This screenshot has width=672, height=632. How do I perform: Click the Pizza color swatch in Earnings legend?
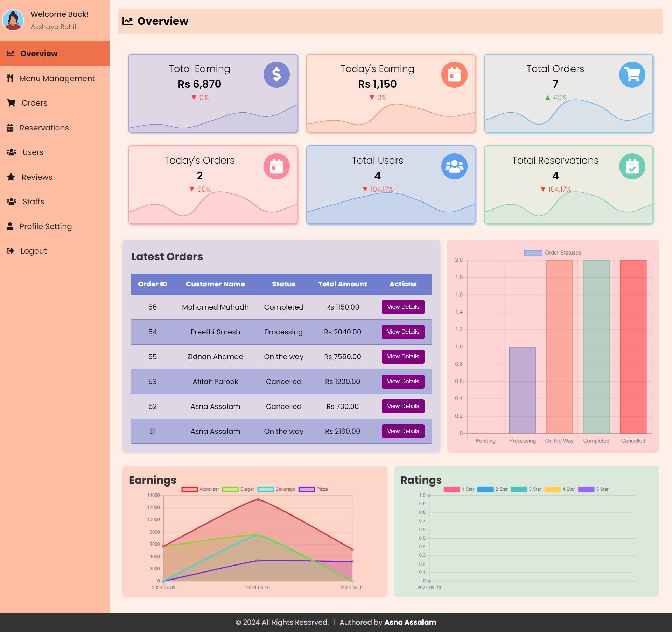click(307, 489)
